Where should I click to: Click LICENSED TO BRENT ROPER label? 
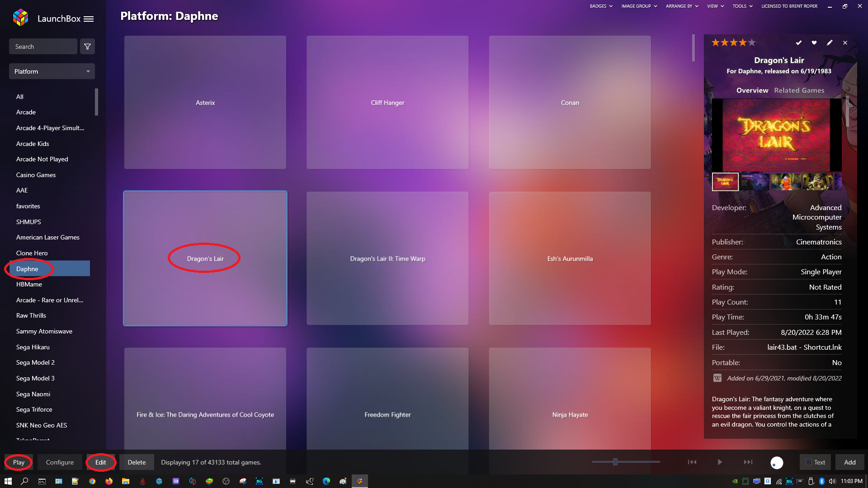pos(789,6)
